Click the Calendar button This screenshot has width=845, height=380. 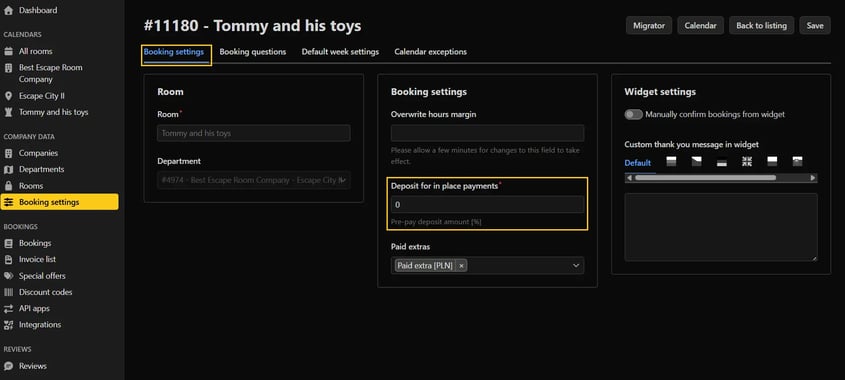[x=700, y=25]
